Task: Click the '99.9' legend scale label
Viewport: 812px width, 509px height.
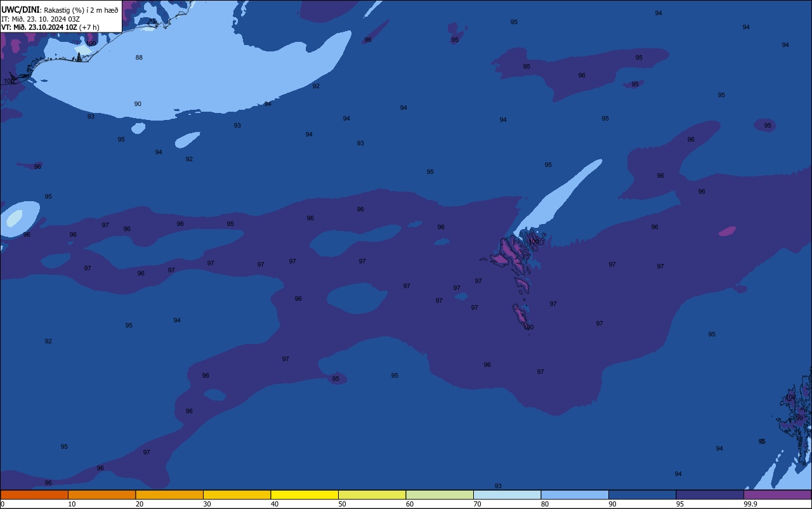Action: click(750, 504)
